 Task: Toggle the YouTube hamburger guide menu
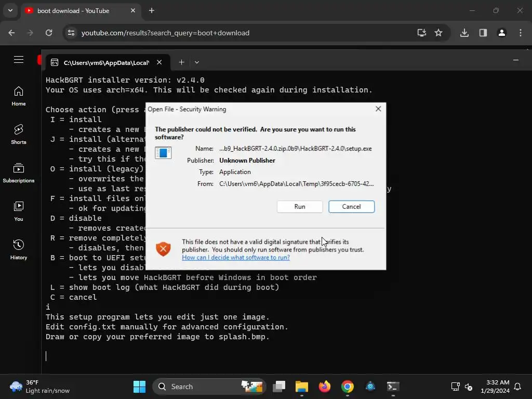tap(19, 60)
